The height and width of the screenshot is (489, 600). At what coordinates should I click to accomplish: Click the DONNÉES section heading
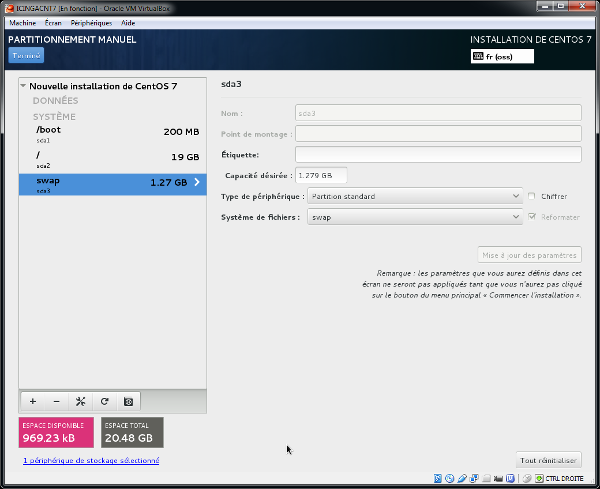pyautogui.click(x=55, y=101)
